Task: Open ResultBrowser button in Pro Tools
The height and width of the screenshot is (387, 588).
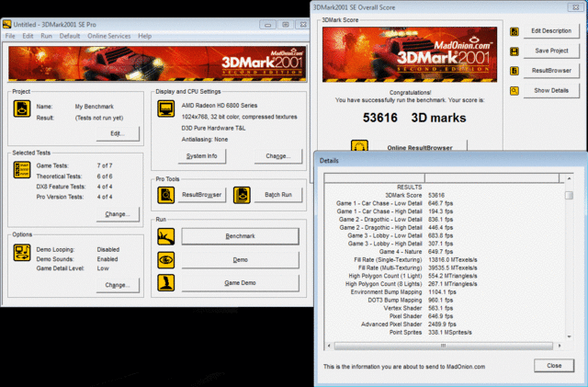Action: click(202, 195)
